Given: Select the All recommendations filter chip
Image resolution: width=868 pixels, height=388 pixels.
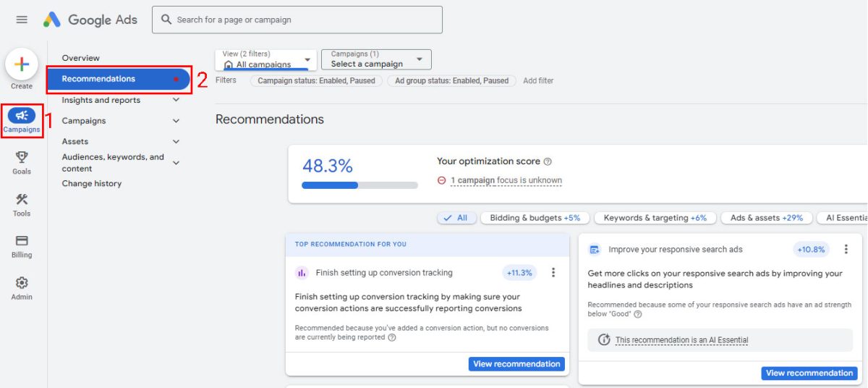Looking at the screenshot, I should pyautogui.click(x=456, y=218).
